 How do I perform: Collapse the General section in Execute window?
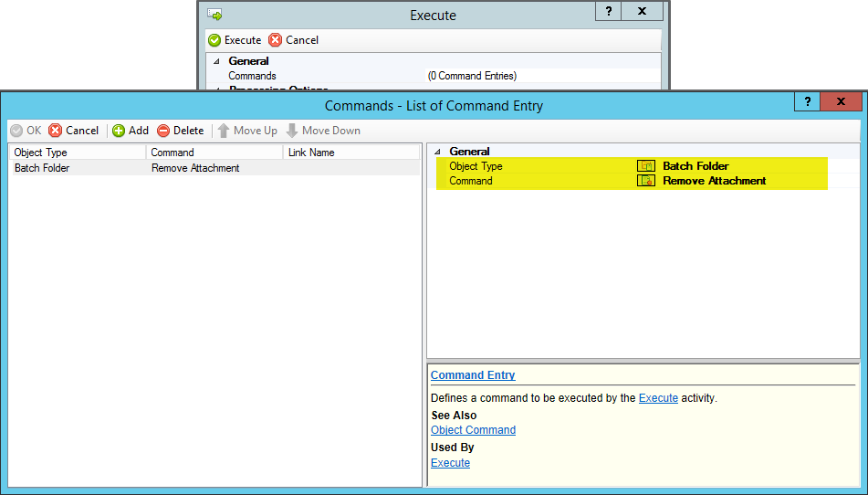[x=216, y=61]
